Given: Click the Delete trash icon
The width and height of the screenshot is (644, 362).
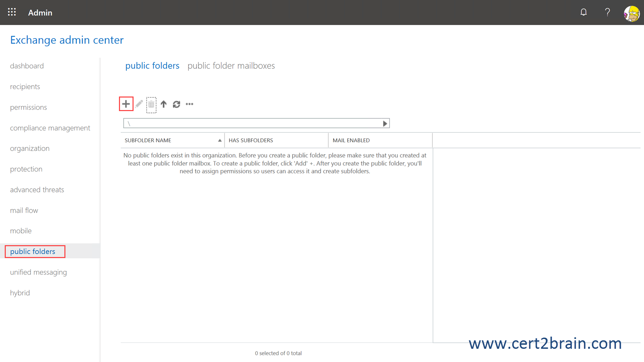Looking at the screenshot, I should [x=151, y=104].
